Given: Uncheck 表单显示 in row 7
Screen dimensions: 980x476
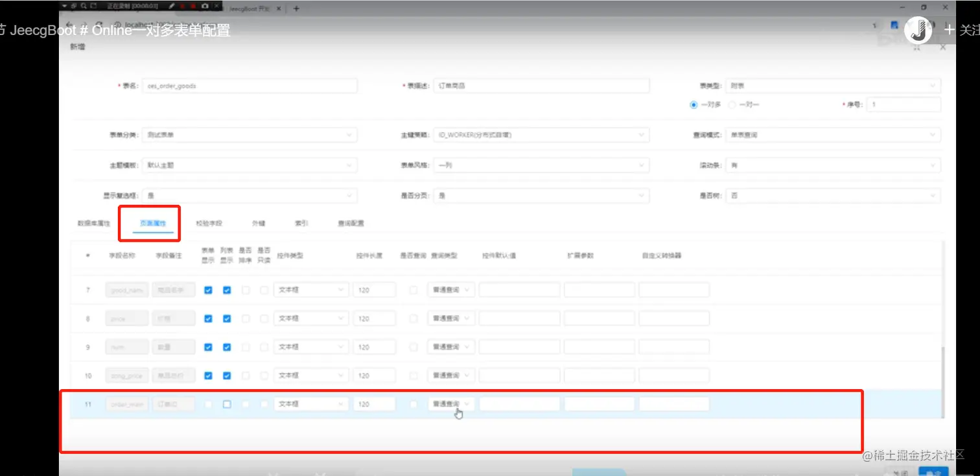Looking at the screenshot, I should (208, 290).
